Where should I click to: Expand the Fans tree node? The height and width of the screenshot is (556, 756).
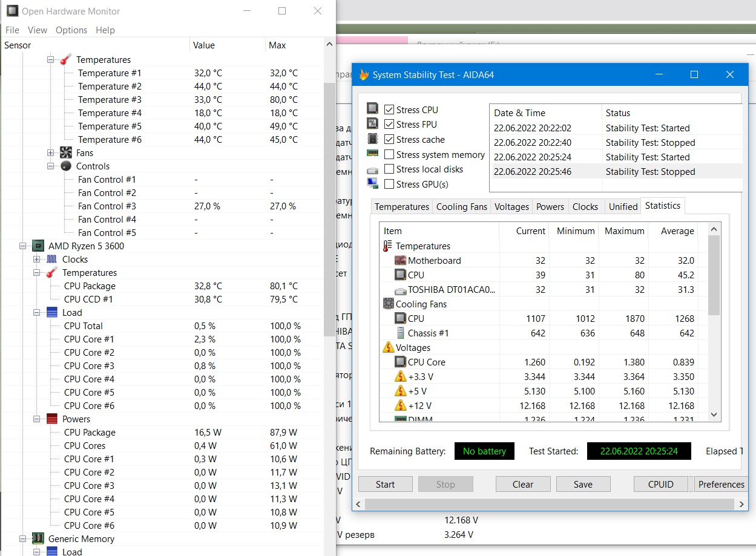coord(51,153)
